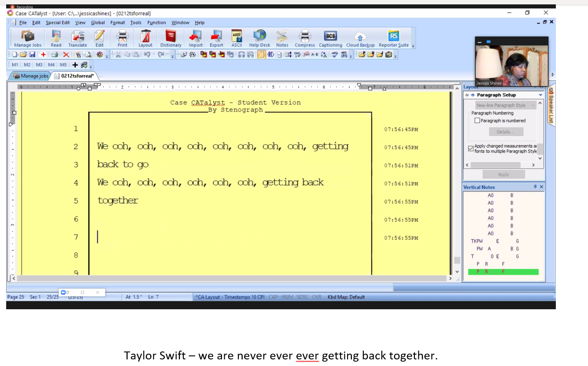Viewport: 588px width, 366px height.
Task: Click the Cut scissors icon
Action: tap(118, 55)
